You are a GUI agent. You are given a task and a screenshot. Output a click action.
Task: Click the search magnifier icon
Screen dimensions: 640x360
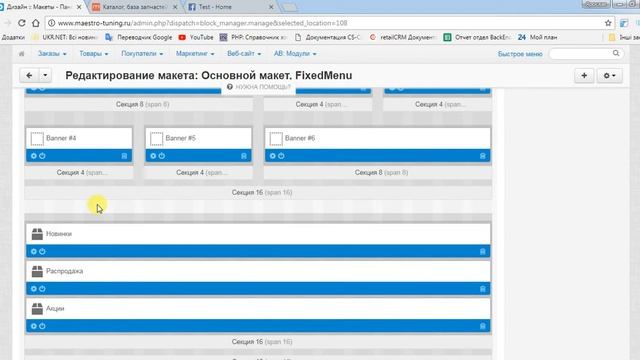(616, 53)
